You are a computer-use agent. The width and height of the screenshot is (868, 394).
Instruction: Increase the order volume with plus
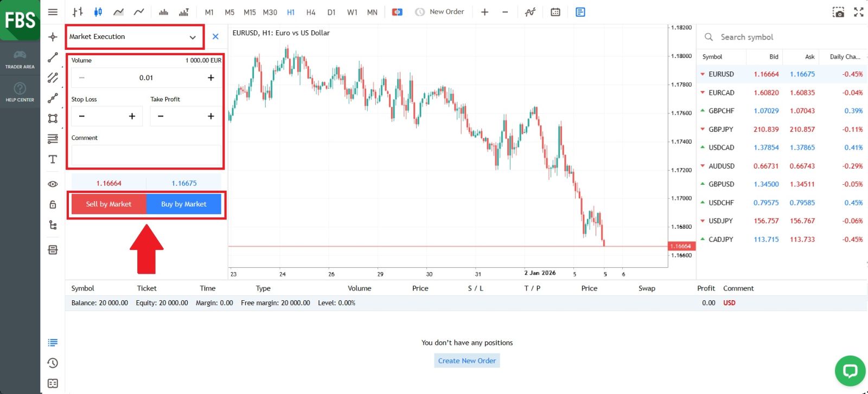tap(211, 78)
